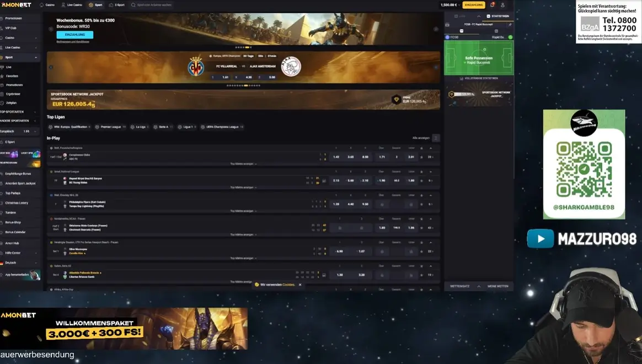Click the AmonBet logo at top left

(x=17, y=5)
